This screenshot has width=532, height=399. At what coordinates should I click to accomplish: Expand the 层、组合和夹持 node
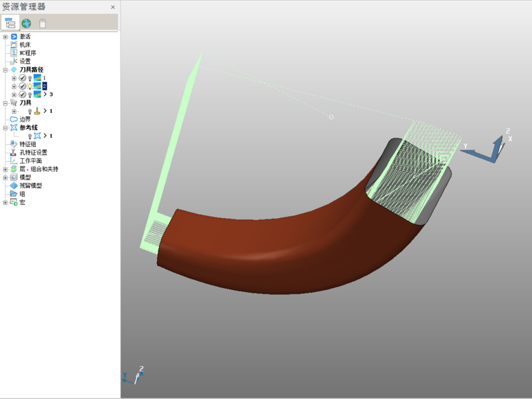(x=5, y=170)
